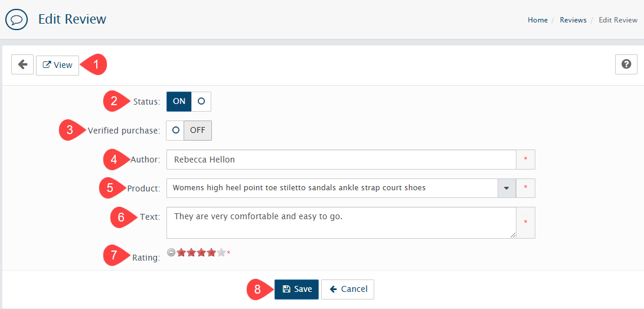The image size is (644, 309).
Task: Save the review
Action: click(296, 290)
